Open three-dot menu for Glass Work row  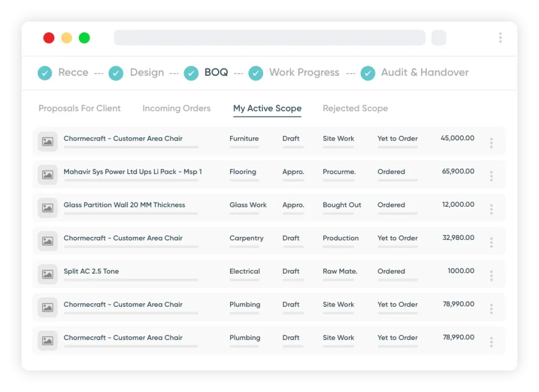(491, 209)
